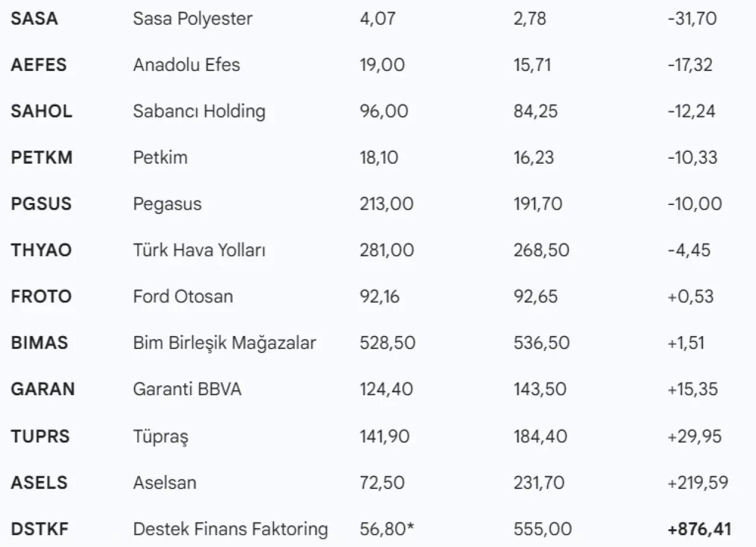Select the +876,41 percentage value
Viewport: 756px width, 547px height.
coord(699,529)
